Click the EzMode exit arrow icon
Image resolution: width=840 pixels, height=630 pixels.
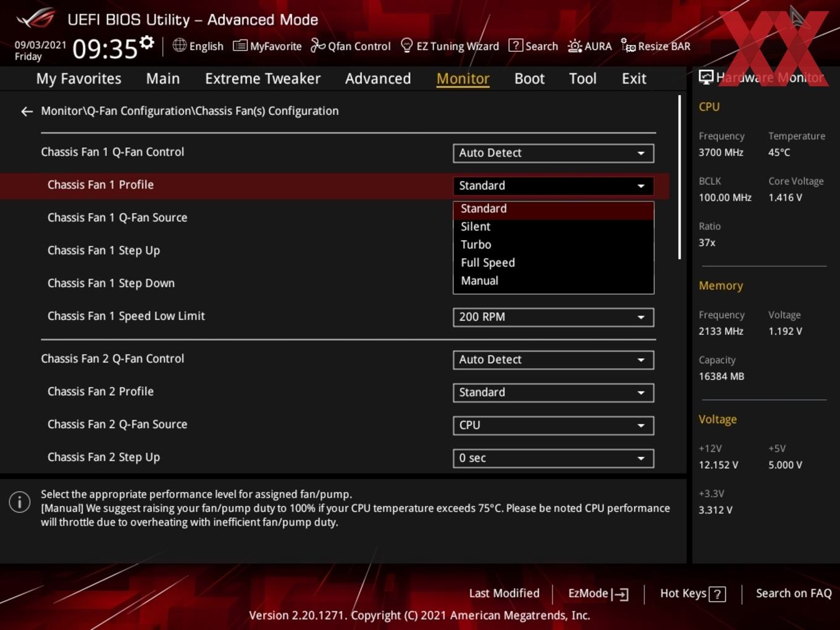point(619,594)
